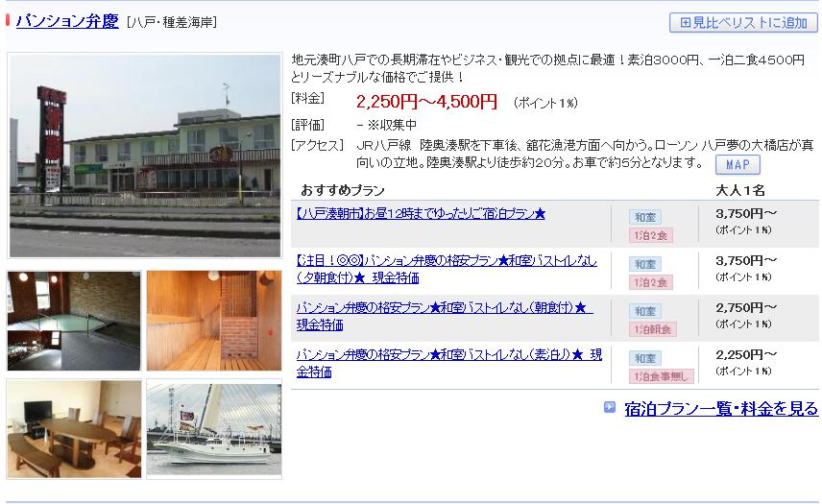Click the 1泊2食 tag in 八戸湊朝市 plan row

click(x=650, y=236)
